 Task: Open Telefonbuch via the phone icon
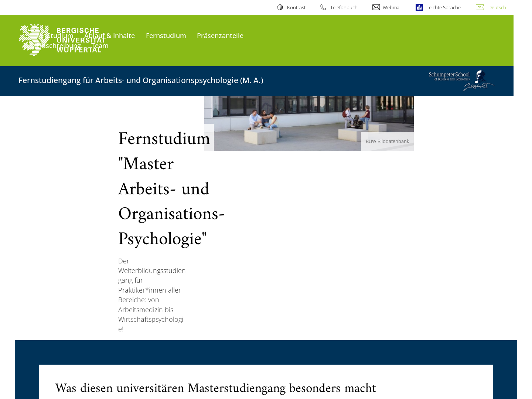tap(323, 7)
